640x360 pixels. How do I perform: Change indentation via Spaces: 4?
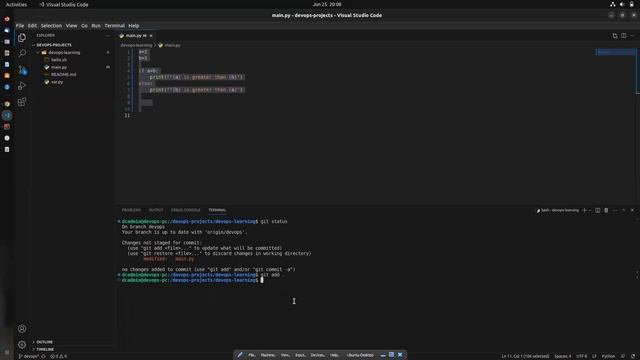point(562,356)
